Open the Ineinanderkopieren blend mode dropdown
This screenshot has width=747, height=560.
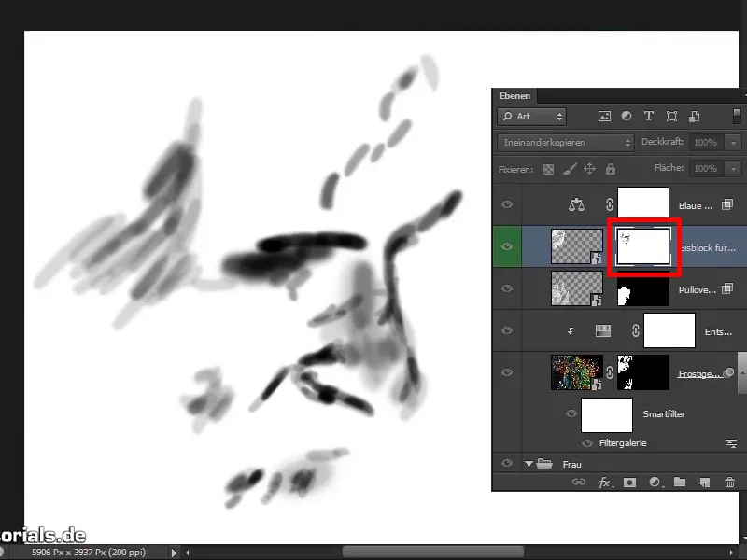(566, 143)
